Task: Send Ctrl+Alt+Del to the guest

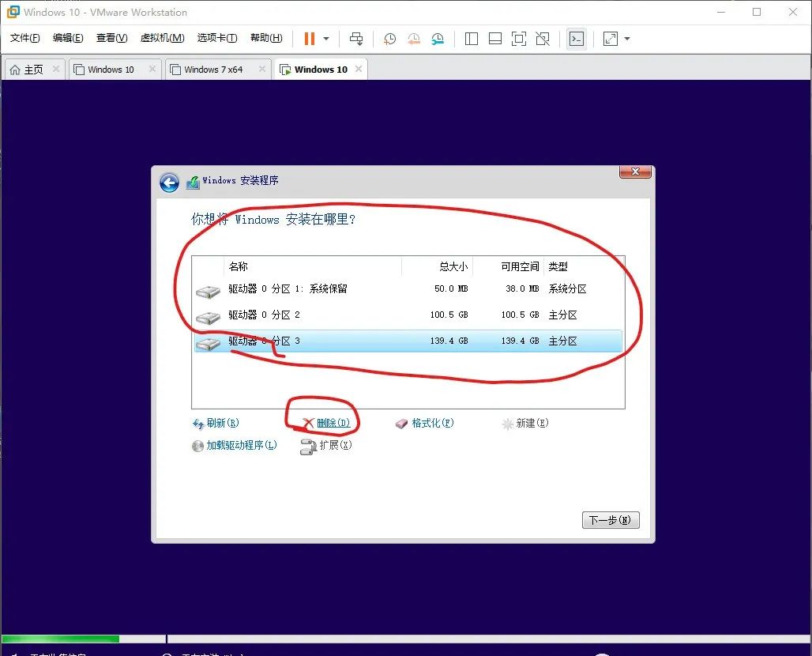Action: (357, 39)
